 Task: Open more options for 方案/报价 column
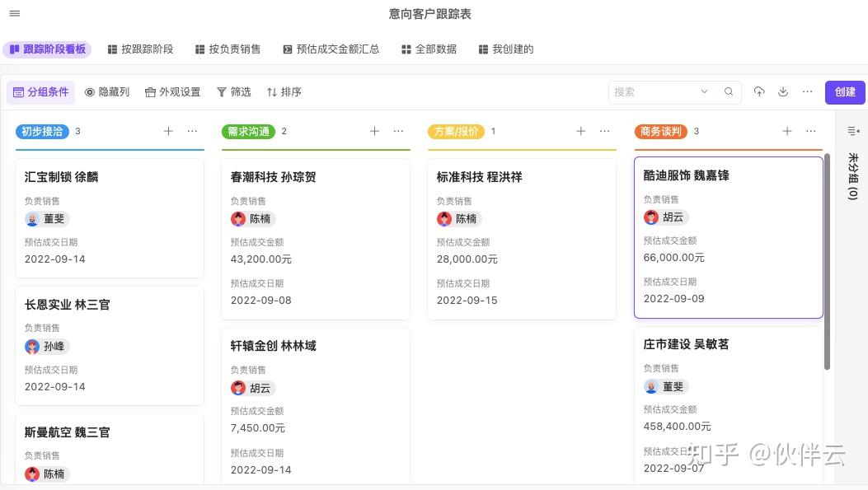coord(604,131)
